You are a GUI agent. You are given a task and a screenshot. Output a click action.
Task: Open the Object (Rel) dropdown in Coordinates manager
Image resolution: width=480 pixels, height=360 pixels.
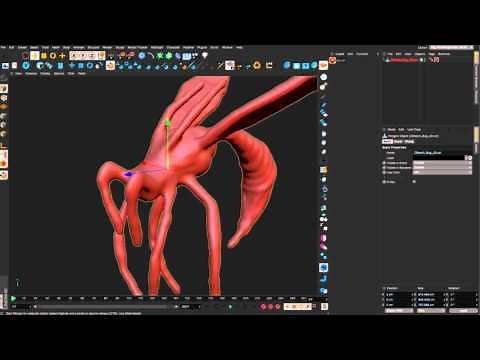[399, 310]
